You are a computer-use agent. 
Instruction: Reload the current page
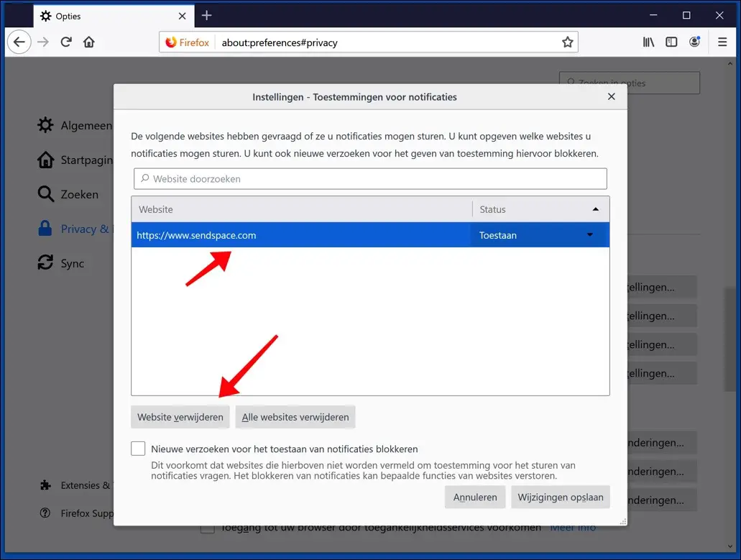66,42
